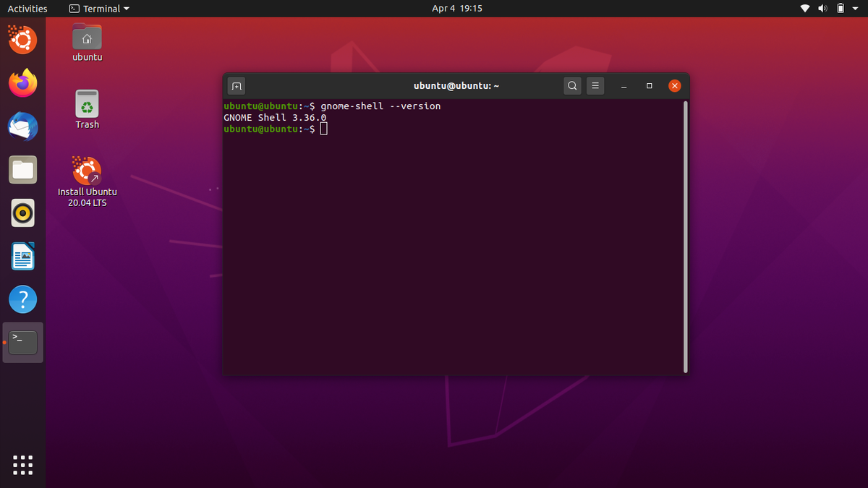Close the Terminal window
Viewport: 868px width, 488px height.
click(674, 86)
